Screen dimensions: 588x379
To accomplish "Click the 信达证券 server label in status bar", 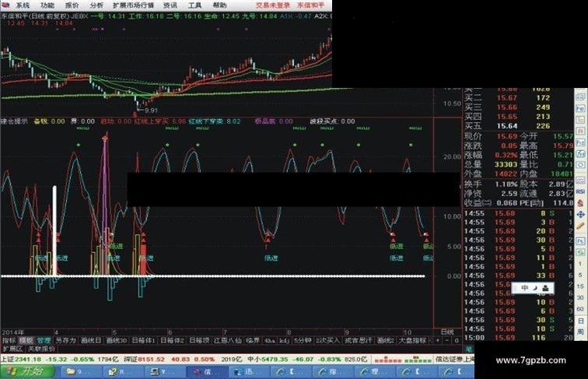I will pyautogui.click(x=454, y=359).
